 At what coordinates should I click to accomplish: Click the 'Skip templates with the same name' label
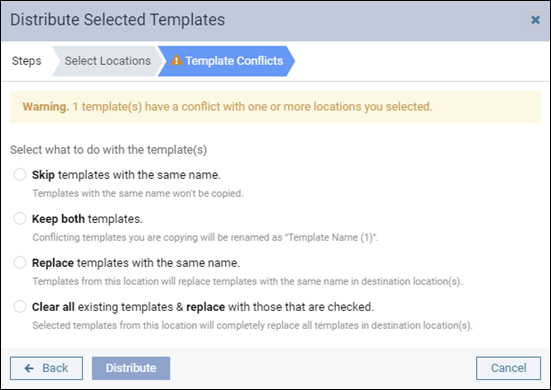126,175
